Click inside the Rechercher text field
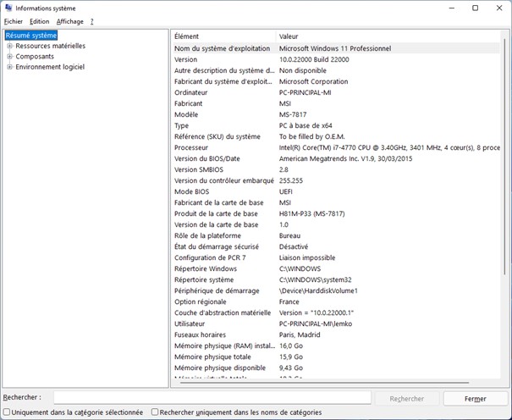This screenshot has width=512, height=420. tap(212, 397)
